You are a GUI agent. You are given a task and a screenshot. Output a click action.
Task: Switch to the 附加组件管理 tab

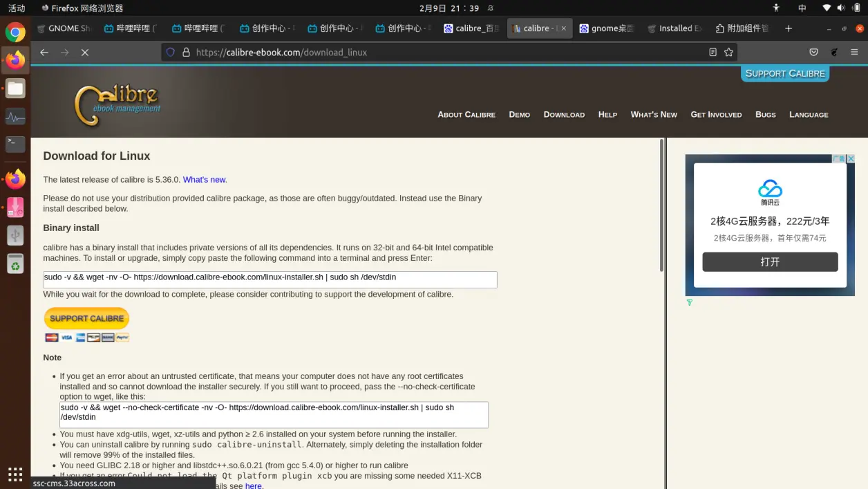[743, 28]
